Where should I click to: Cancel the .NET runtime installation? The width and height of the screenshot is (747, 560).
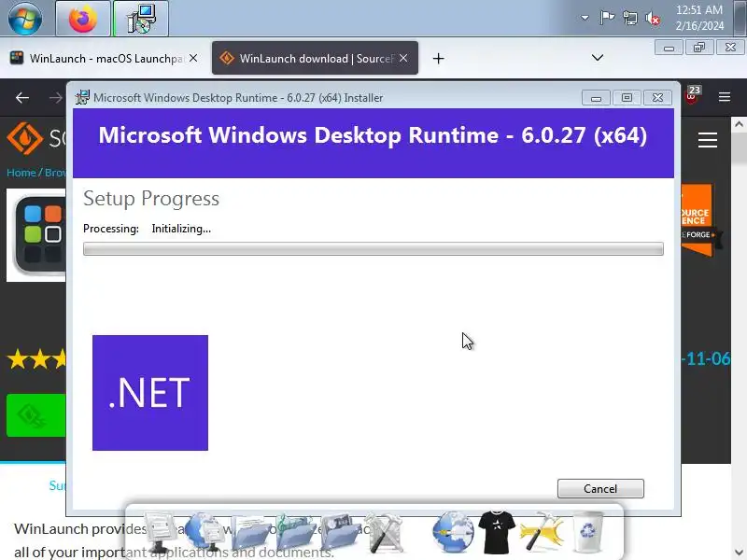point(600,488)
